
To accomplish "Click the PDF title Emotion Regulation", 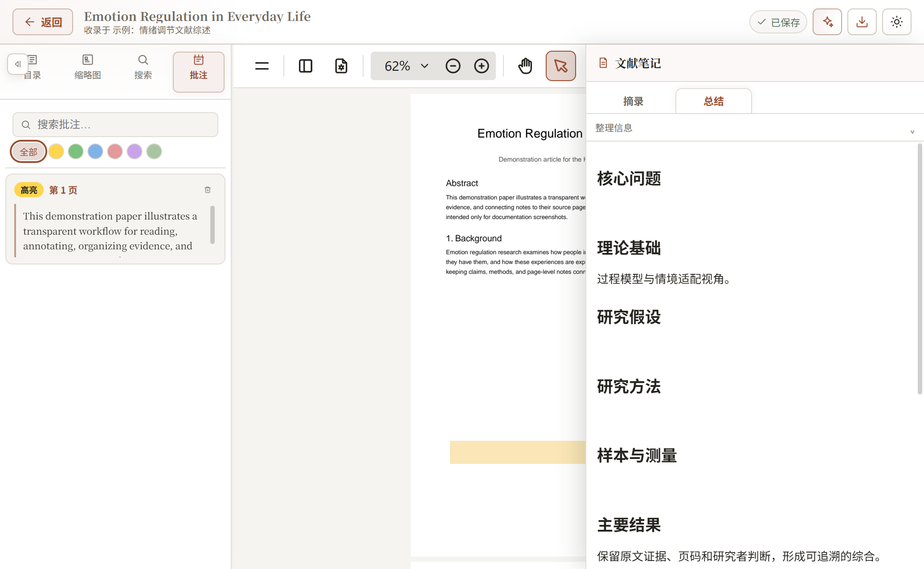I will click(530, 134).
